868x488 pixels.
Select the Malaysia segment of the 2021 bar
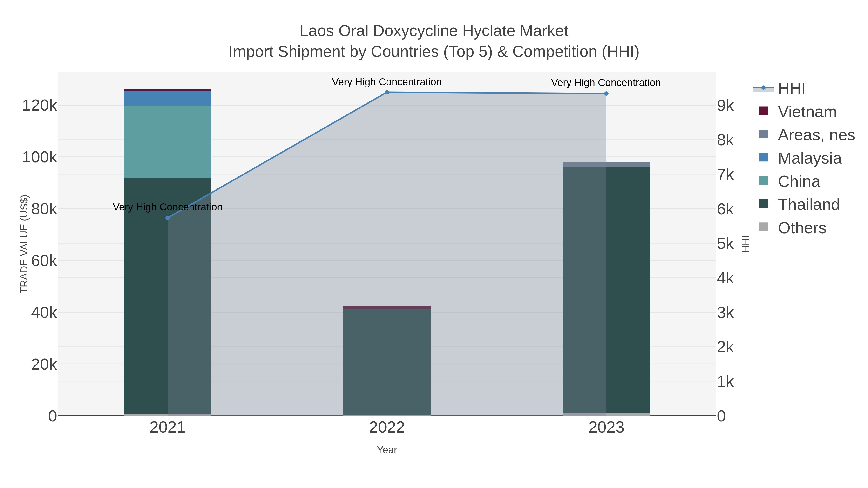168,98
